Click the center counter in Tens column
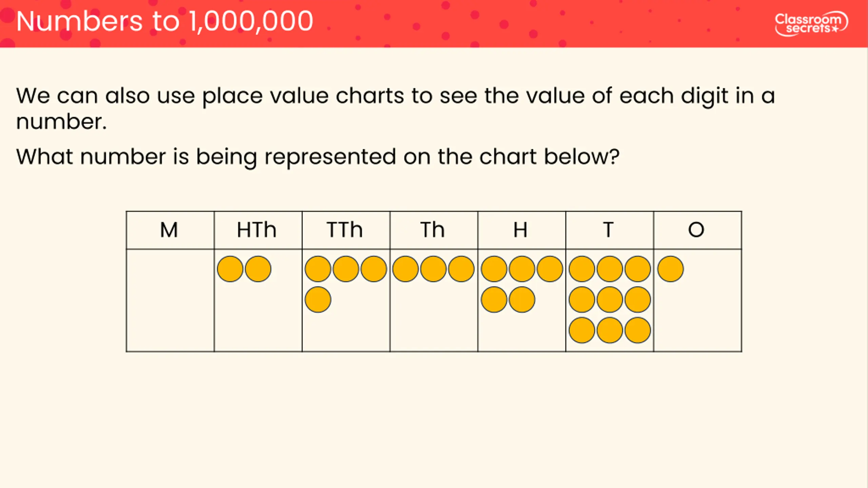Viewport: 868px width, 488px height. pos(610,300)
